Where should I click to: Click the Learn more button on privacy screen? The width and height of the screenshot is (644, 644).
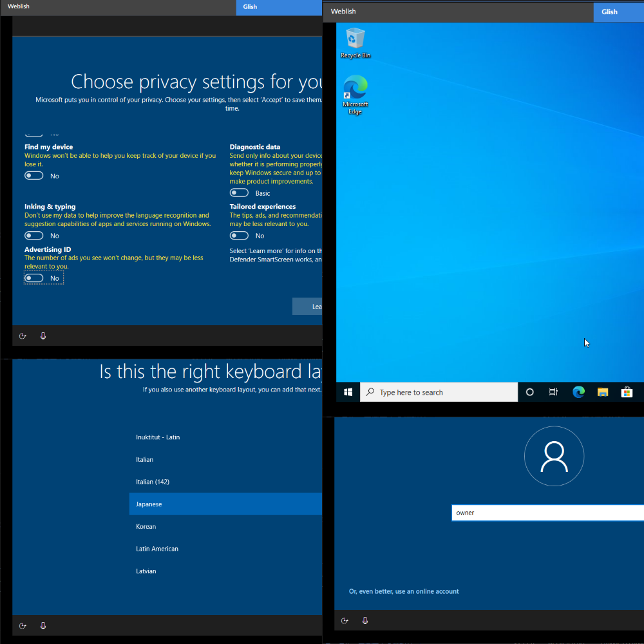coord(307,307)
